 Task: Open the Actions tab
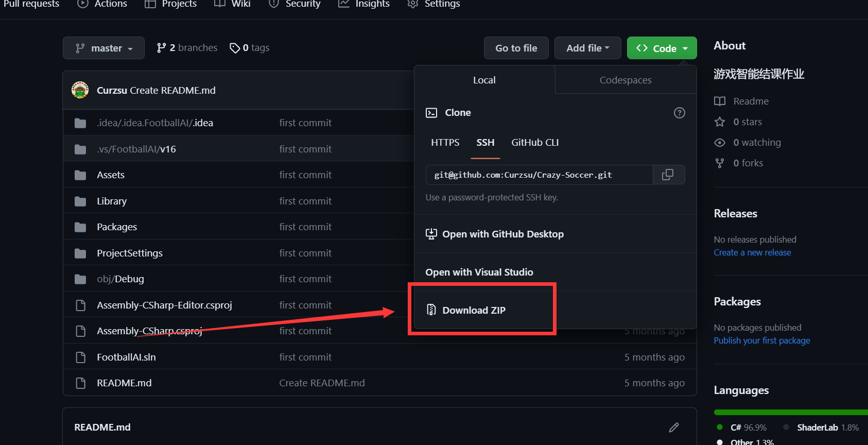[102, 4]
